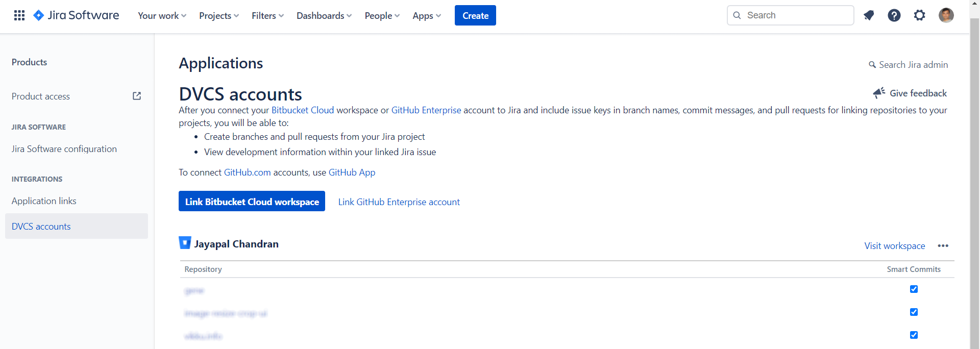This screenshot has width=980, height=349.
Task: Open the GitHub.com link
Action: (248, 172)
